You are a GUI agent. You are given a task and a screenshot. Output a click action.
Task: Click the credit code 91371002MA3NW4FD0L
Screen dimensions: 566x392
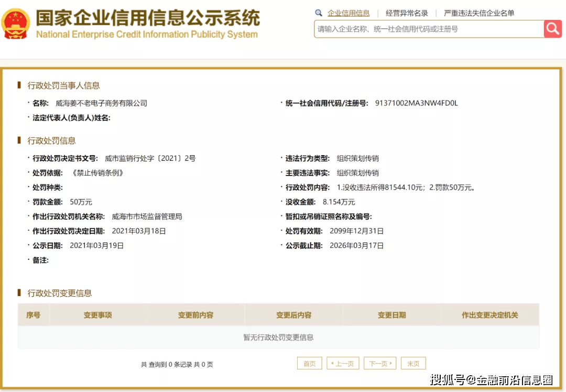[417, 103]
